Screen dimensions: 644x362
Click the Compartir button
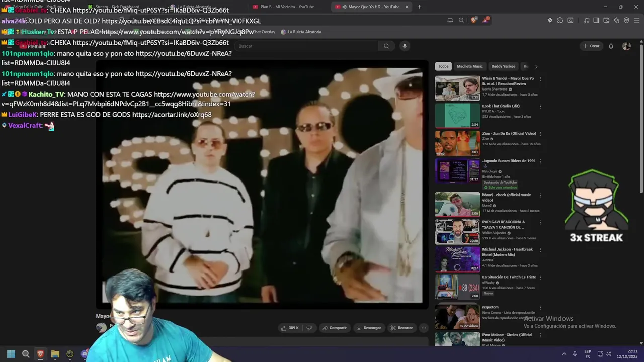coord(334,328)
